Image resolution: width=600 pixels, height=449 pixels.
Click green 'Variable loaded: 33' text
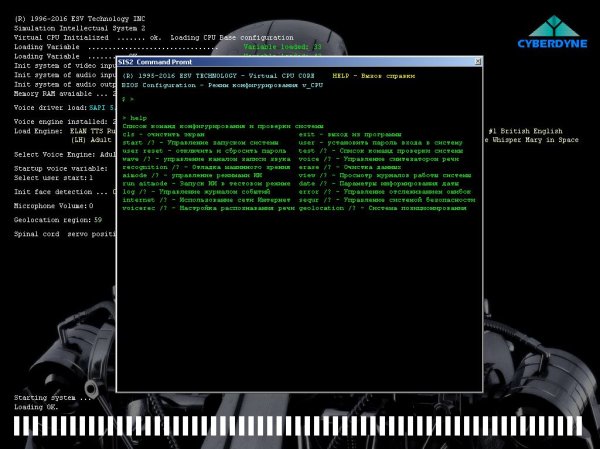pyautogui.click(x=282, y=47)
